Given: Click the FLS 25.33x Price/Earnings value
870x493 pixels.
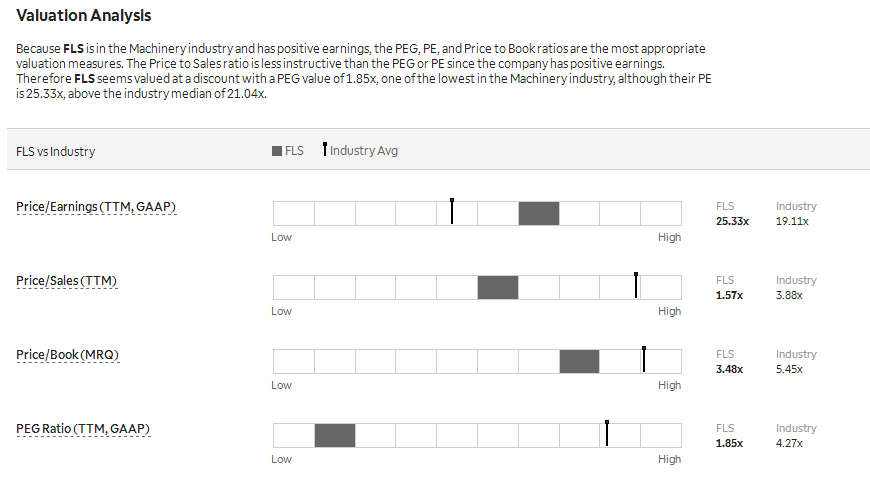Looking at the screenshot, I should [732, 221].
